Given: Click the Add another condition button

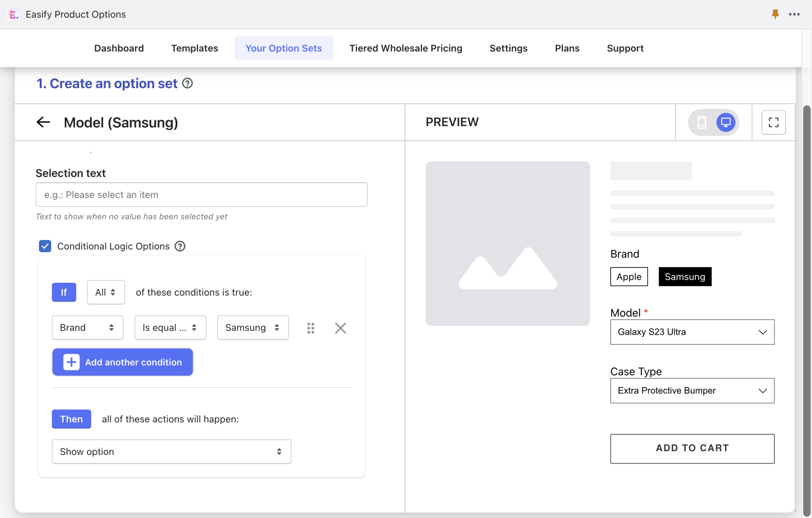Looking at the screenshot, I should [123, 362].
